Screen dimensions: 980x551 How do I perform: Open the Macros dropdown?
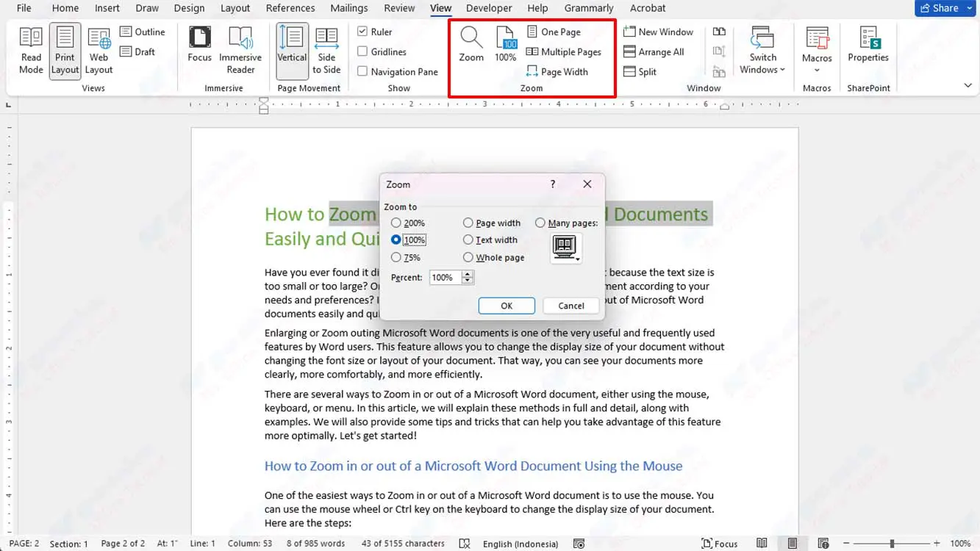(x=817, y=50)
